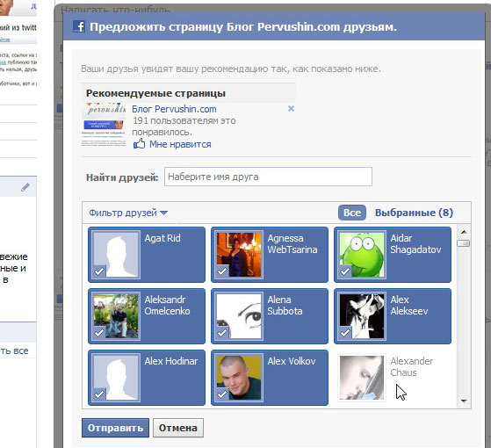Viewport: 491px width, 448px height.
Task: Remove Блог Pervushin.com recommendation with X
Action: coord(291,109)
